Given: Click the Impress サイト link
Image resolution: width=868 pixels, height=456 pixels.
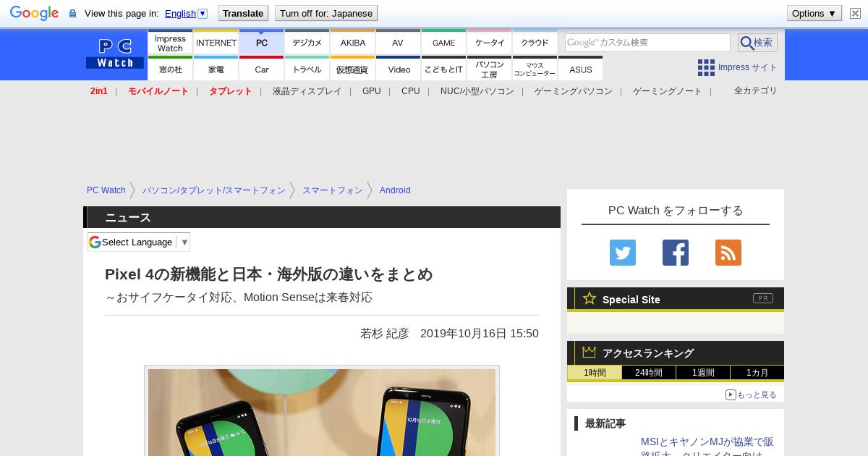Looking at the screenshot, I should click(747, 67).
